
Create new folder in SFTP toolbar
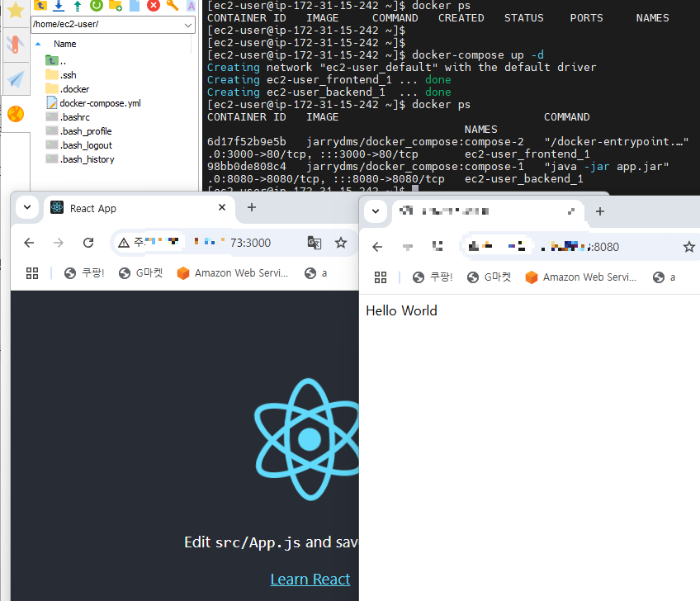(116, 5)
